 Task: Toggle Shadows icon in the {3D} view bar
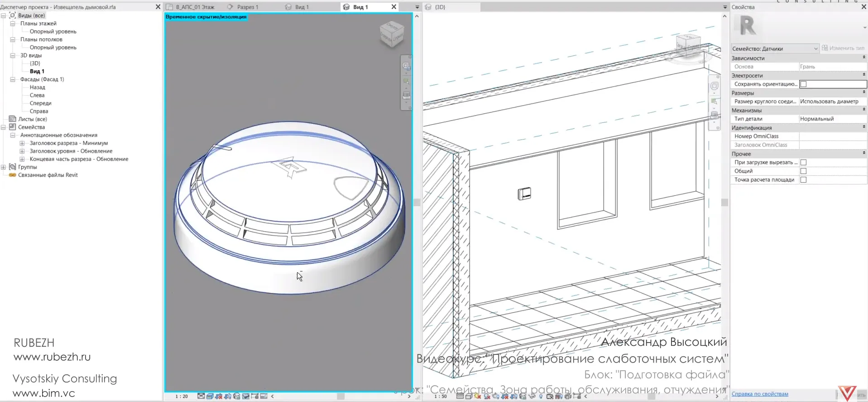[x=487, y=396]
